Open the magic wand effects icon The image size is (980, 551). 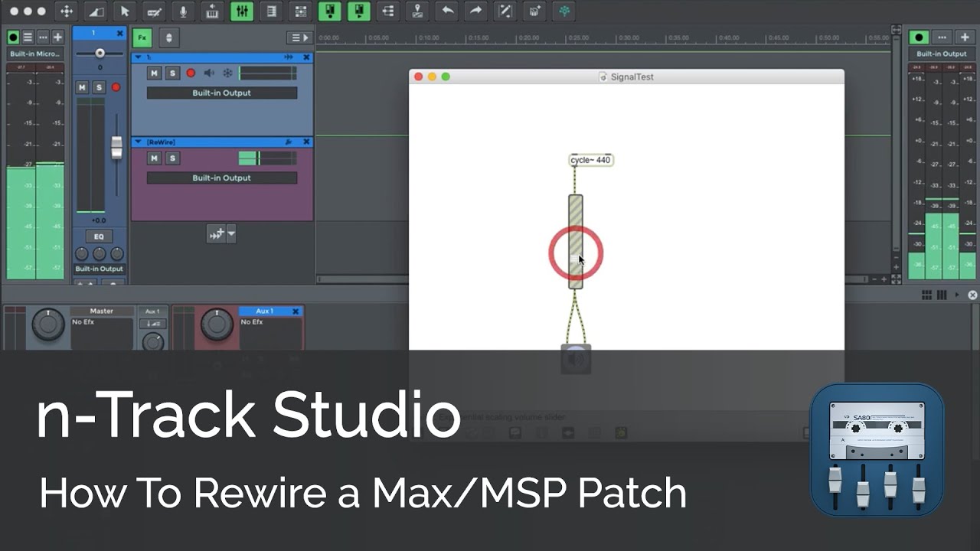click(505, 11)
